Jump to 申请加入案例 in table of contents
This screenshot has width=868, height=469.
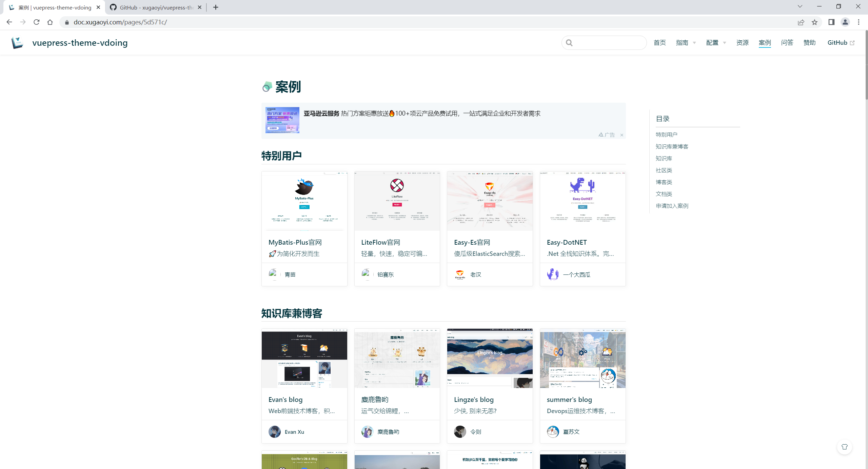point(672,206)
